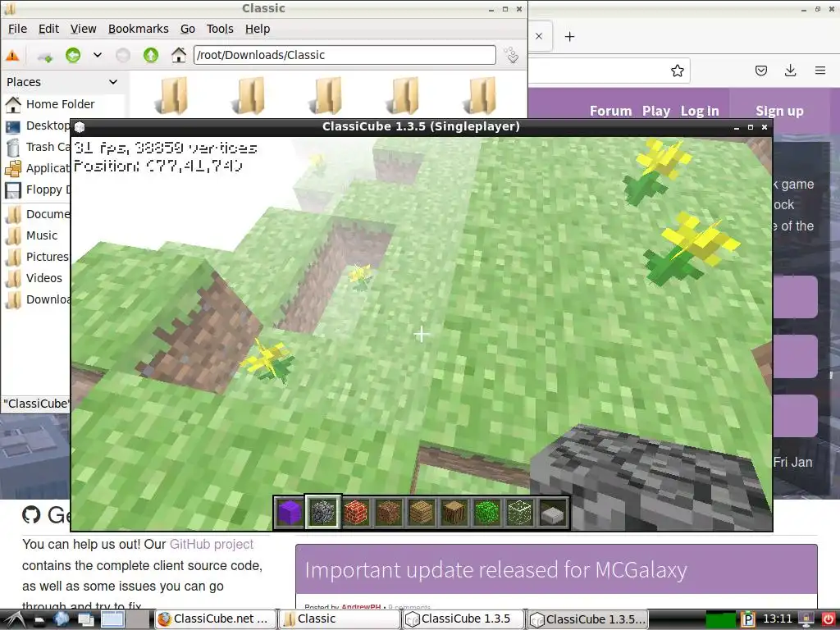Open the back history dropdown arrow
Screen dimensions: 840x630
pyautogui.click(x=98, y=55)
